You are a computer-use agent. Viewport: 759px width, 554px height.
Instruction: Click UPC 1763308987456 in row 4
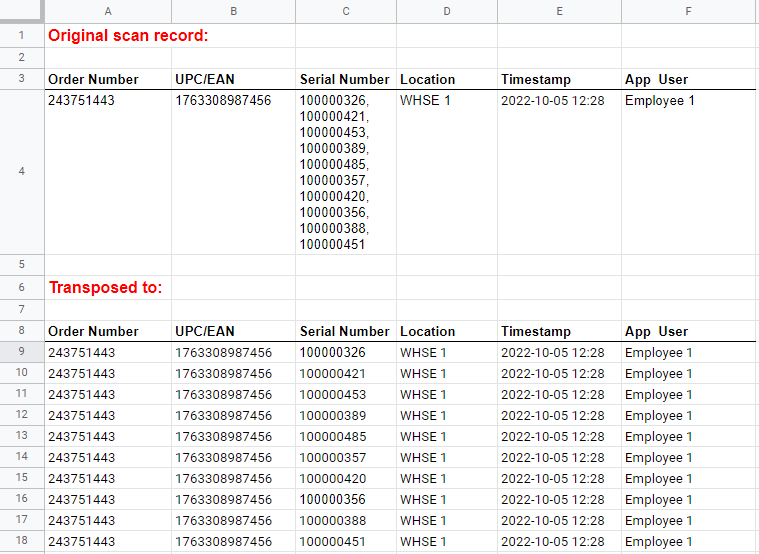click(223, 100)
